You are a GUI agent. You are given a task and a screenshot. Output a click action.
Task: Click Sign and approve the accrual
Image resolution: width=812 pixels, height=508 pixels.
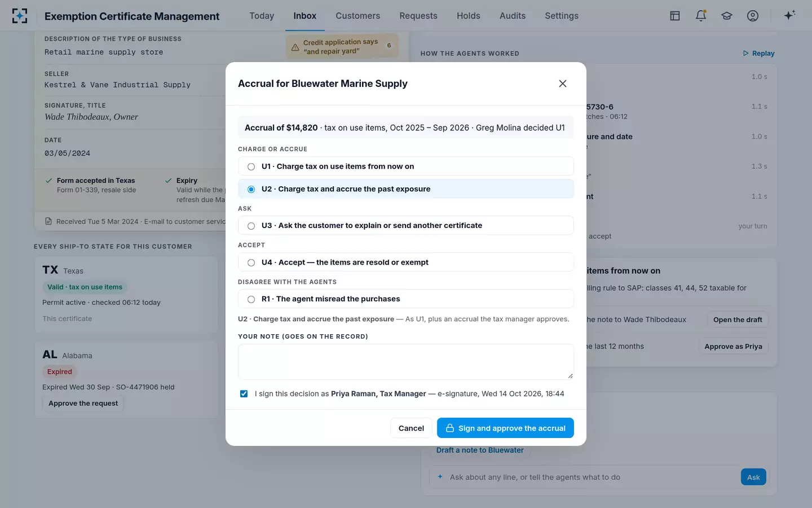coord(505,428)
